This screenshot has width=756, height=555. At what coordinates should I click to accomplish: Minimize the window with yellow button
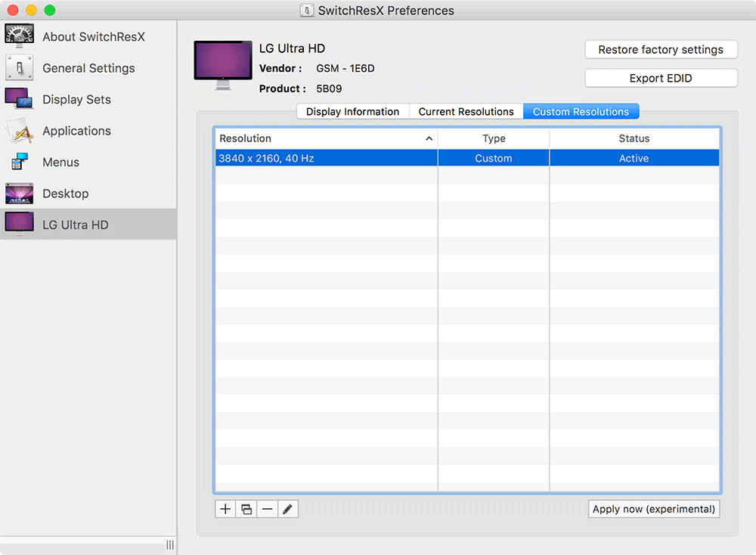click(31, 10)
